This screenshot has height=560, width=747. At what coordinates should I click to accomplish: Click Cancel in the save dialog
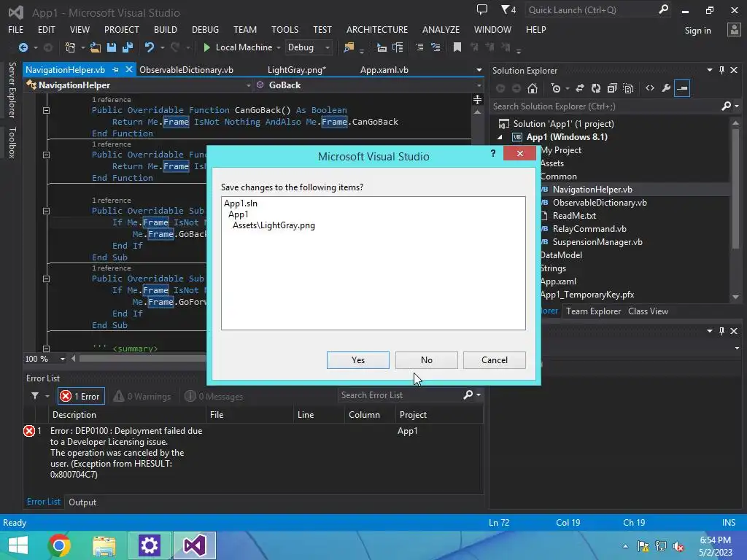coord(495,360)
